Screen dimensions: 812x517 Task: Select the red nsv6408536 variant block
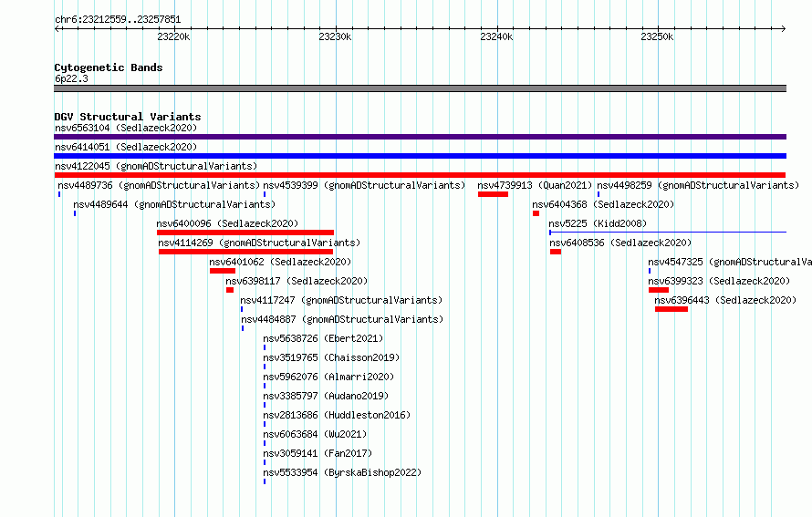(x=556, y=252)
